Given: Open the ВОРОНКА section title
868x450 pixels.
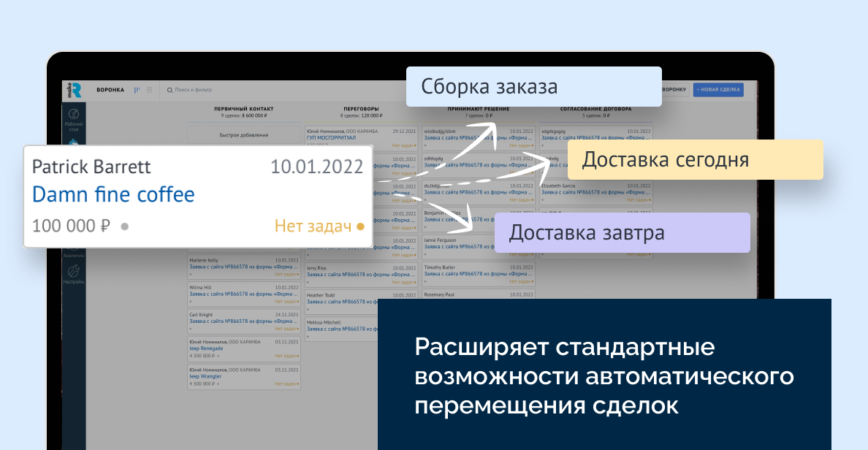Looking at the screenshot, I should (110, 90).
